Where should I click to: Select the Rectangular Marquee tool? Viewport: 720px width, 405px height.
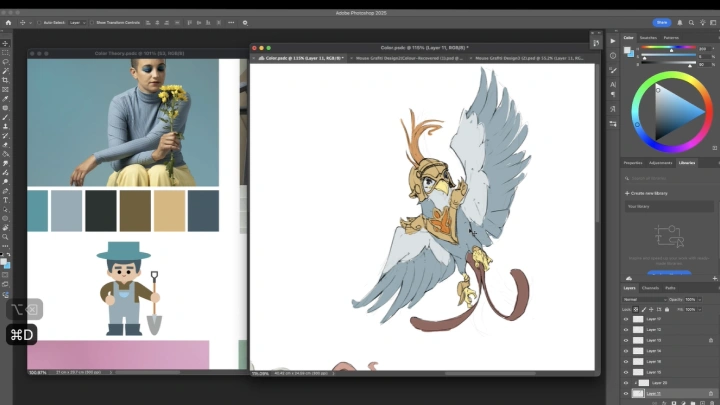coord(6,52)
